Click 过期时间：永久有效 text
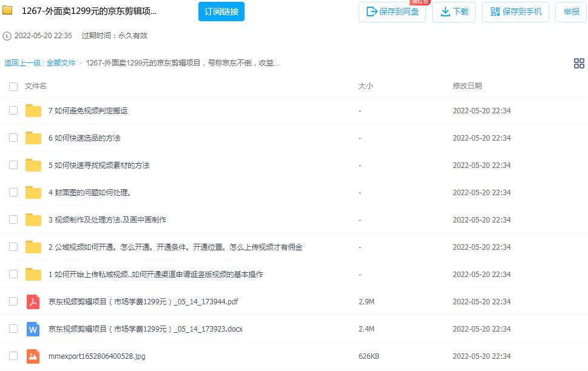588x371 pixels. point(115,36)
